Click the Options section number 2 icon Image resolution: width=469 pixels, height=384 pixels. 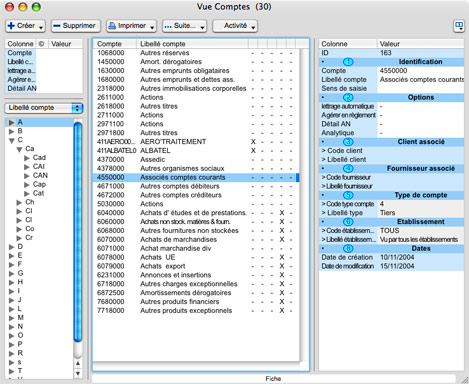(348, 97)
